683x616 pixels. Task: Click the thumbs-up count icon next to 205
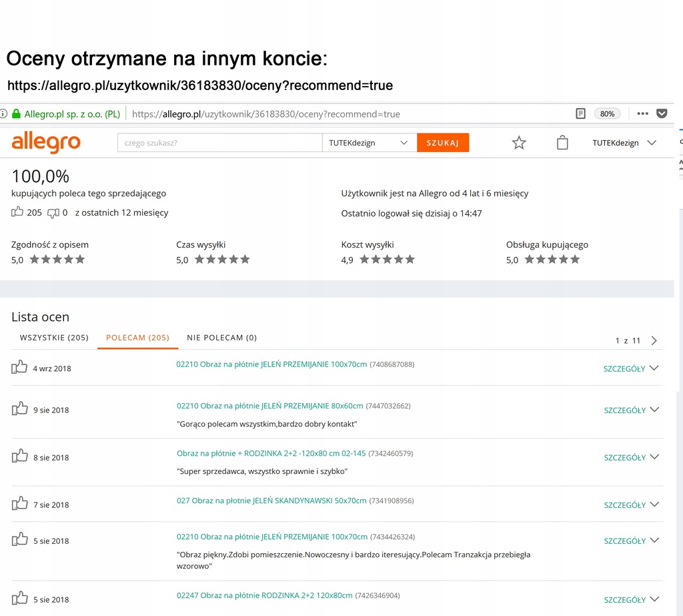(x=17, y=212)
